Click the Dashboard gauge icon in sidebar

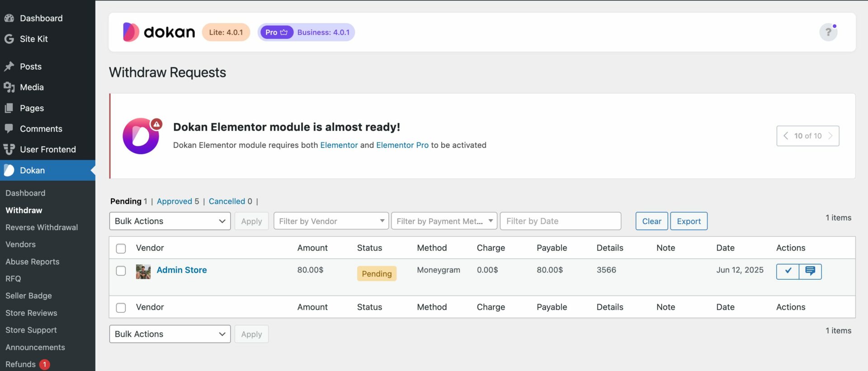pyautogui.click(x=9, y=18)
